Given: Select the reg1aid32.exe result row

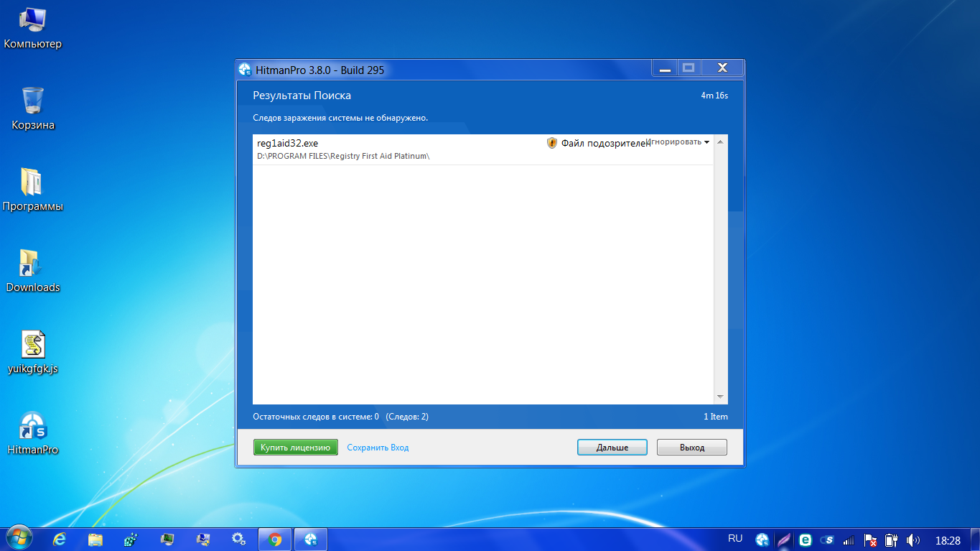Looking at the screenshot, I should [483, 149].
